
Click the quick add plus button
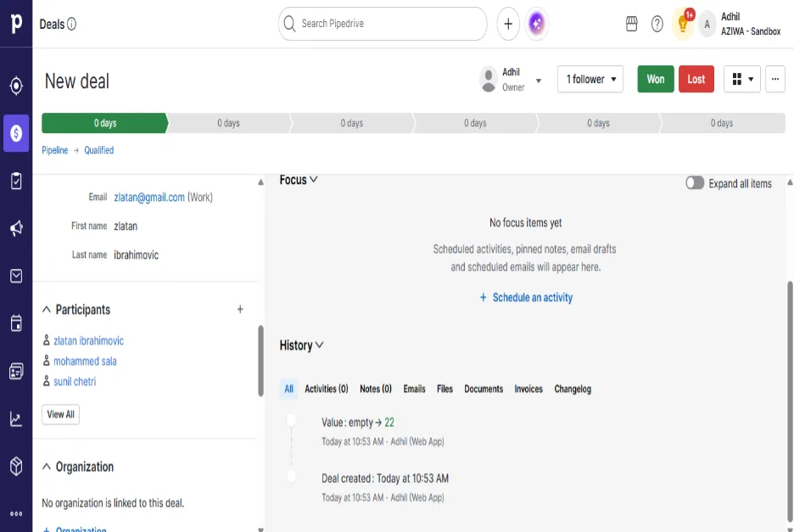point(508,24)
